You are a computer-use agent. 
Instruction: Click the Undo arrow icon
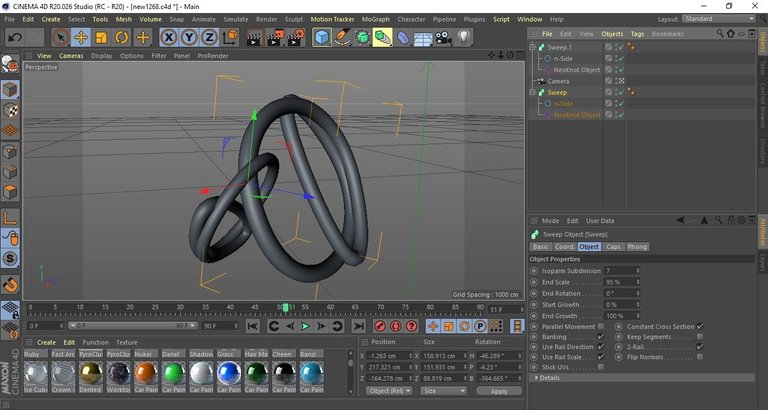pos(15,37)
